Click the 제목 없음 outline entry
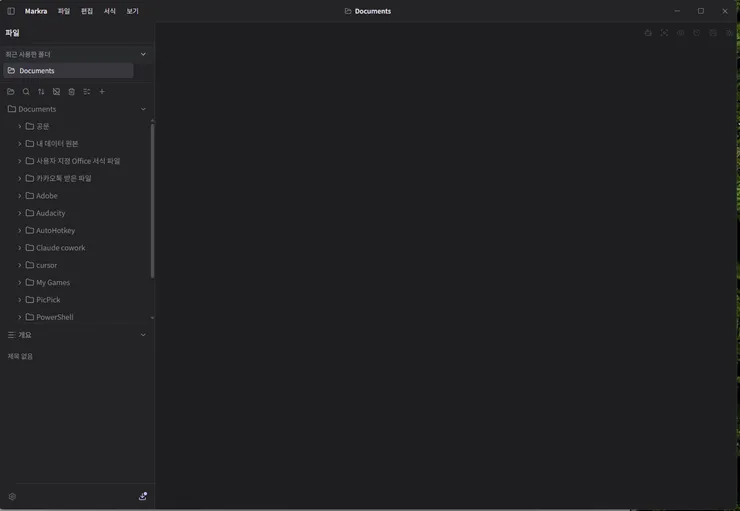This screenshot has width=740, height=511. 20,356
